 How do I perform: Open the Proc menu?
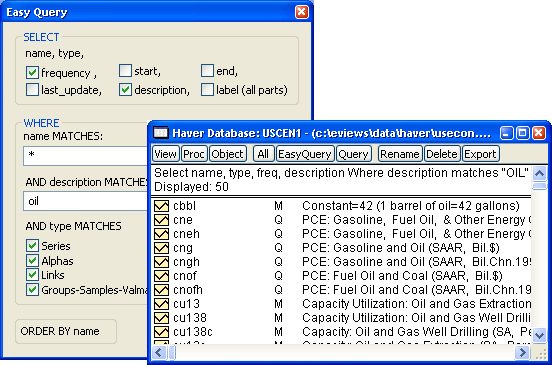click(x=194, y=154)
